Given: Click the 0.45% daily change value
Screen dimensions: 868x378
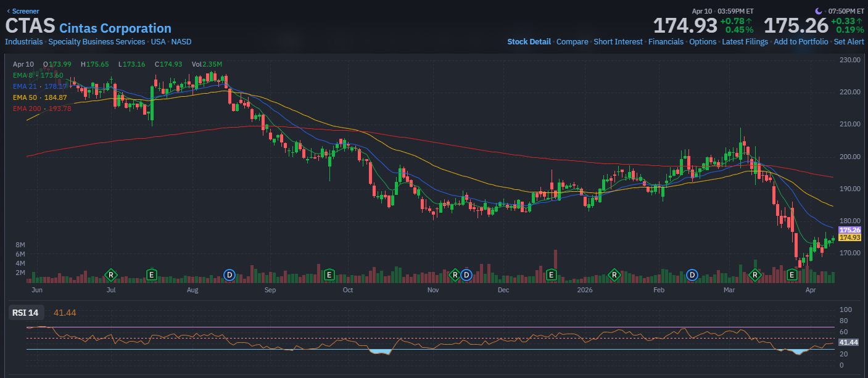Looking at the screenshot, I should (739, 30).
